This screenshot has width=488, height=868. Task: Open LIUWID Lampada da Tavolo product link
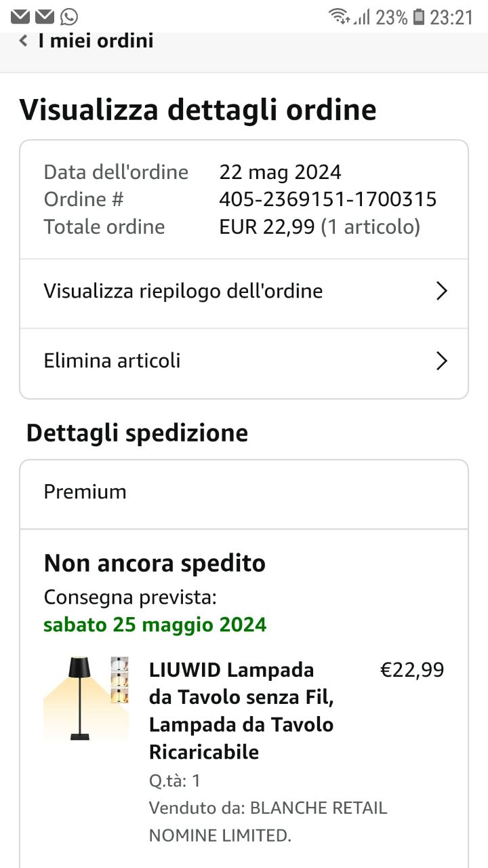pyautogui.click(x=241, y=711)
